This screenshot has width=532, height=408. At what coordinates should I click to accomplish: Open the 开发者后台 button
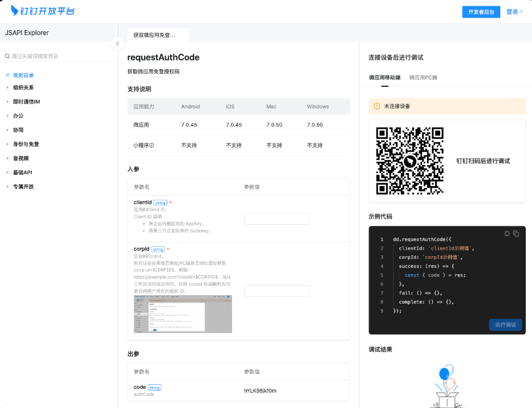click(481, 12)
